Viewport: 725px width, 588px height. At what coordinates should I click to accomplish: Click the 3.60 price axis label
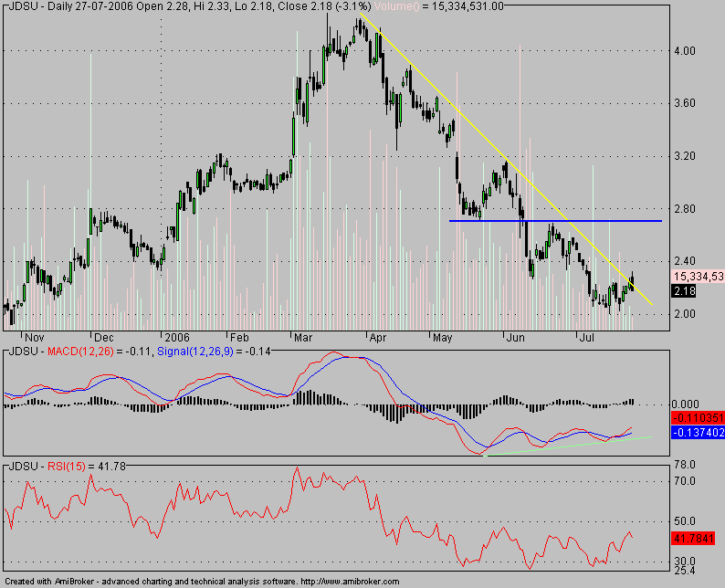(x=685, y=103)
